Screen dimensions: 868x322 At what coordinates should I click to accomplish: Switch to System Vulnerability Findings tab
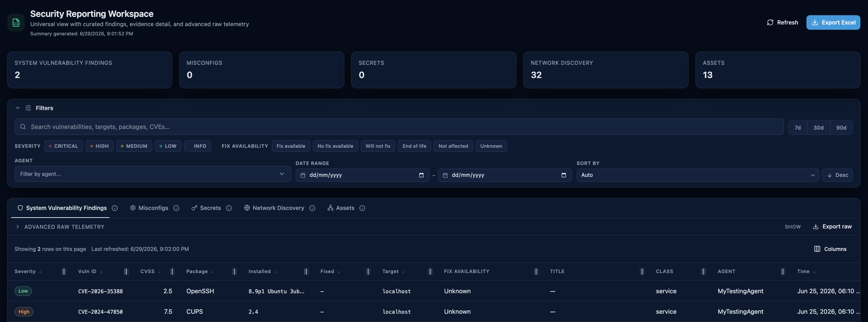point(62,208)
